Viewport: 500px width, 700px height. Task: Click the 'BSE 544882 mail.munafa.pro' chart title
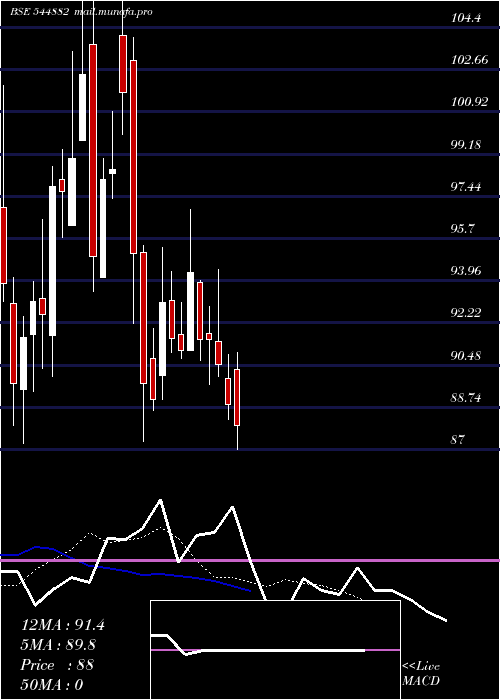81,12
